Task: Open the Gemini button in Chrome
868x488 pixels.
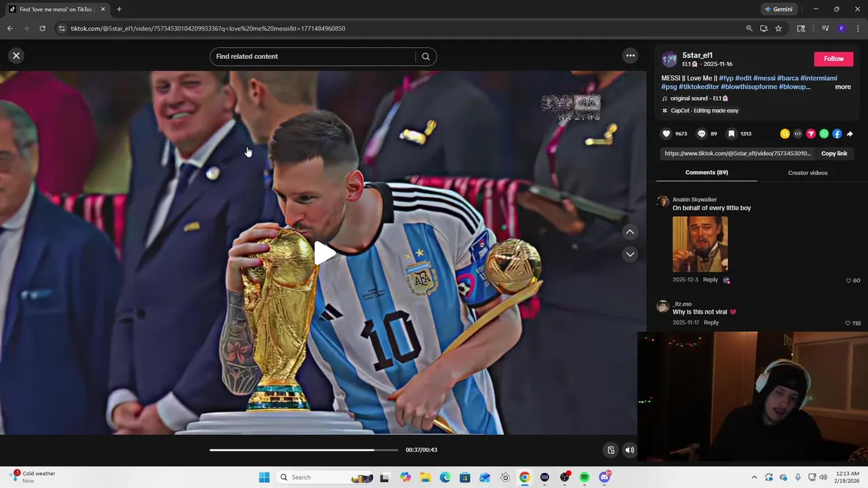Action: click(778, 9)
